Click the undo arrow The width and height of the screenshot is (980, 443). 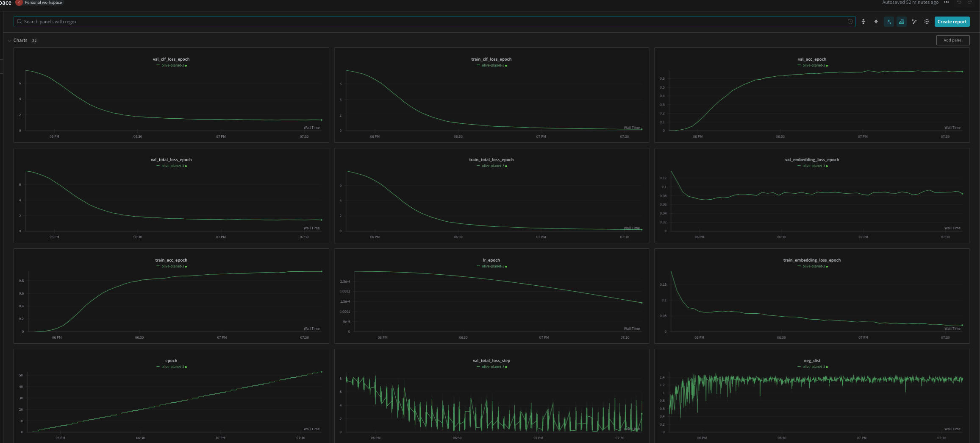pos(959,3)
